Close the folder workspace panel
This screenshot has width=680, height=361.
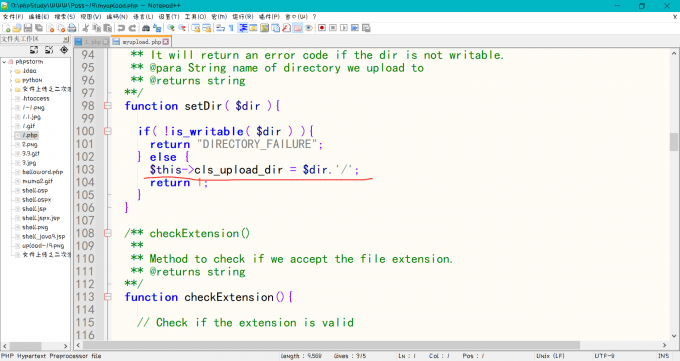tap(65, 39)
